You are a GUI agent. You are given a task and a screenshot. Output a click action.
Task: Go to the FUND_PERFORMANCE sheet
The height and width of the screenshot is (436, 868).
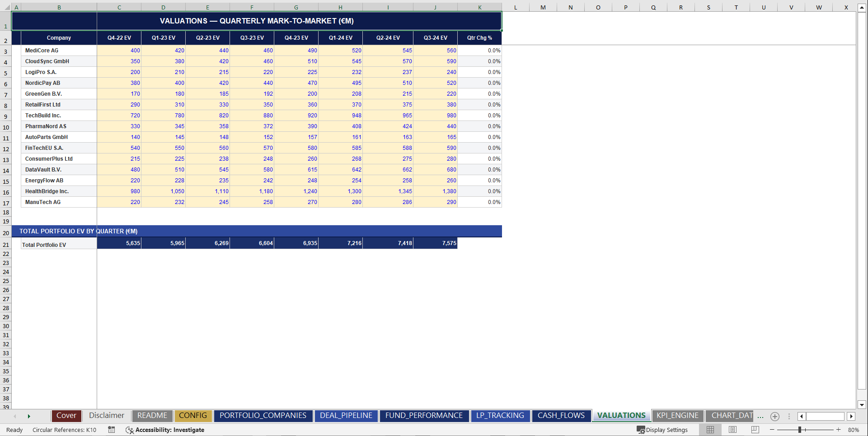point(424,415)
